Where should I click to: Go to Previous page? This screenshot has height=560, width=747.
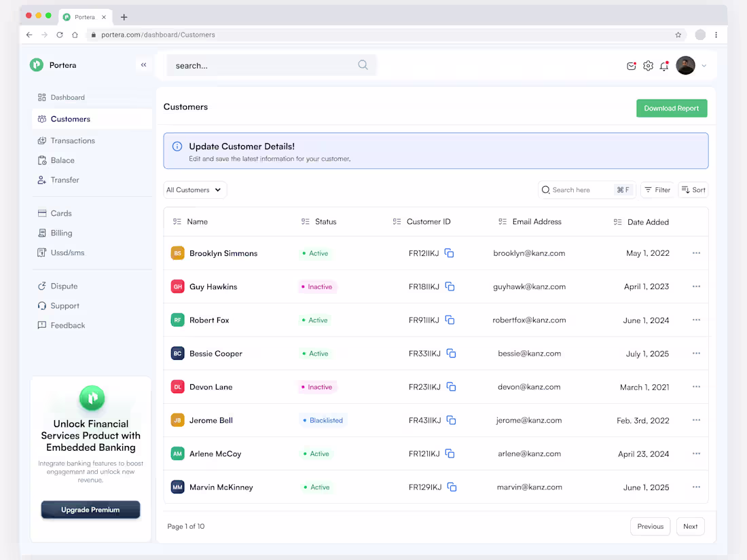pyautogui.click(x=650, y=526)
